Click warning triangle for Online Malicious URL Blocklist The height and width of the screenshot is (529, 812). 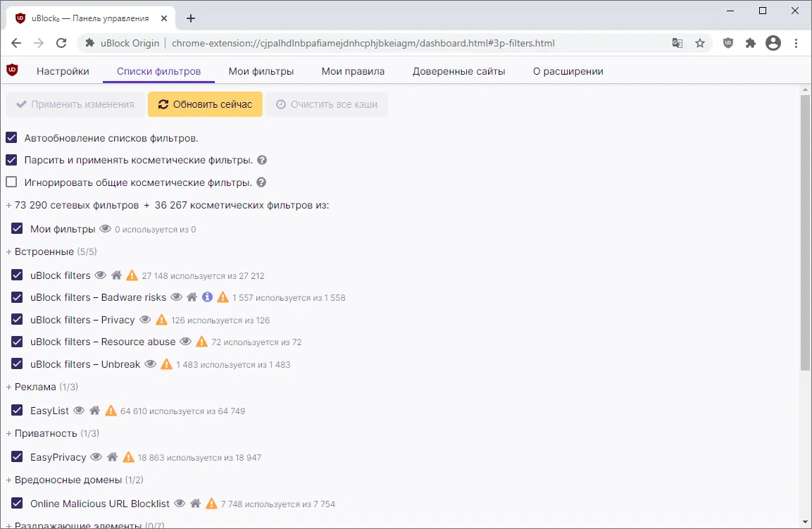tap(211, 503)
